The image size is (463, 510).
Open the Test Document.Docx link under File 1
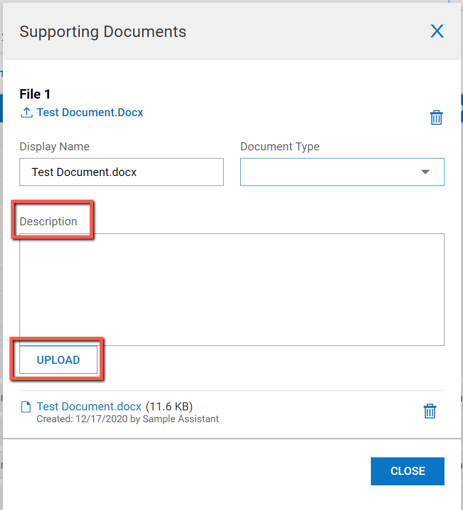(x=90, y=112)
